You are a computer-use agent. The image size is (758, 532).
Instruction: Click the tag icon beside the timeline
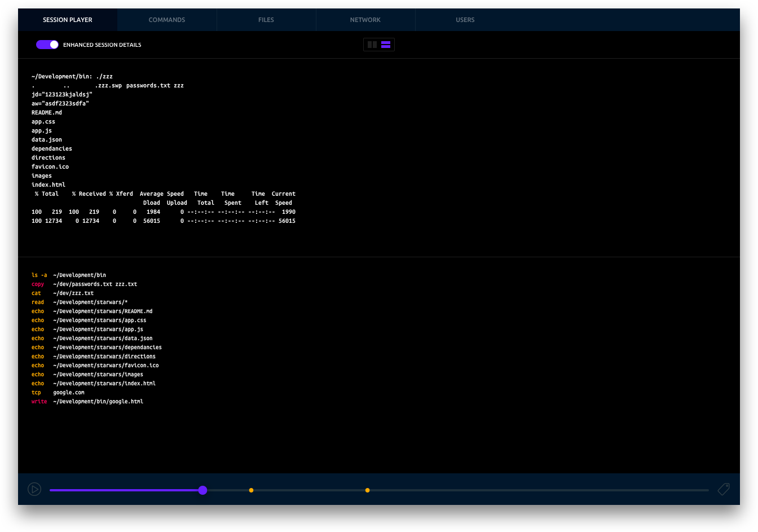click(724, 489)
